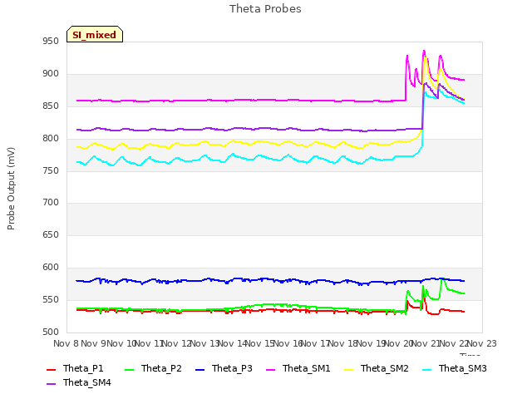Screen dimensions: 532x399
Task: Click the Probe Output (mV) axis label
Action: (x=11, y=189)
